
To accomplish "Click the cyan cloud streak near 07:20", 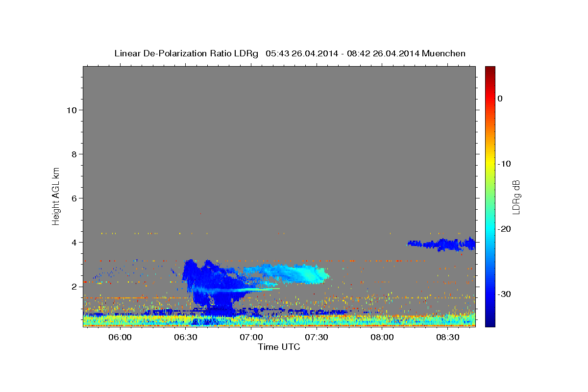I will pos(289,274).
